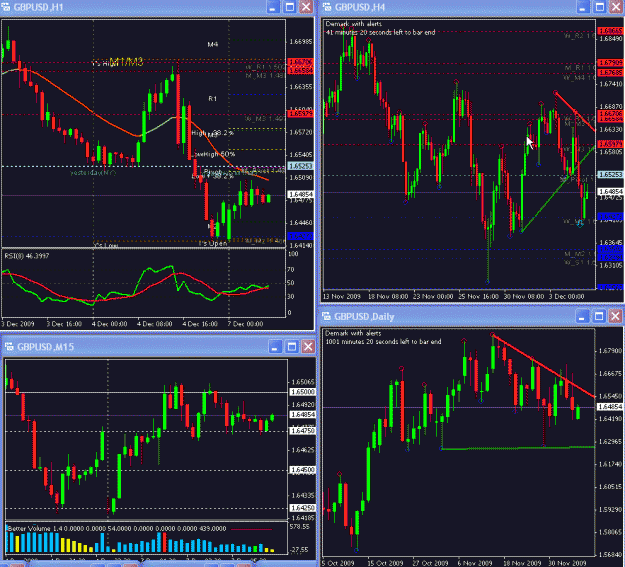Close the GBPUSD,M15 chart window

(308, 347)
